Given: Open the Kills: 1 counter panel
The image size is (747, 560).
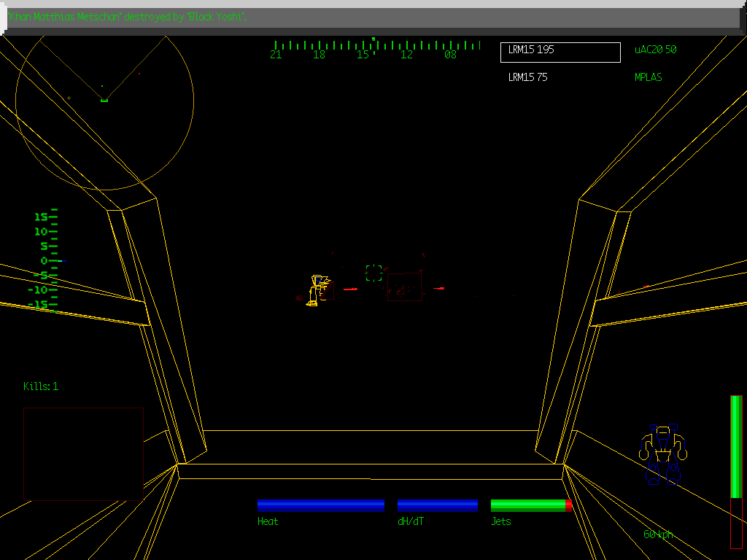Looking at the screenshot, I should pyautogui.click(x=42, y=386).
